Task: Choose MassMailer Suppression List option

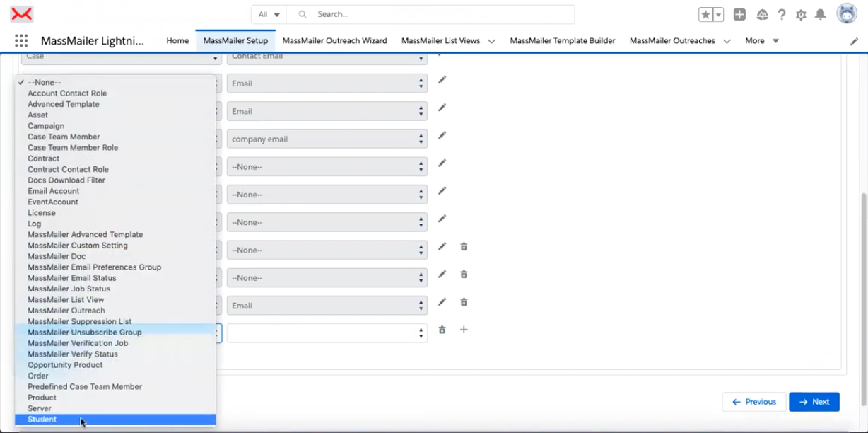Action: click(115, 321)
